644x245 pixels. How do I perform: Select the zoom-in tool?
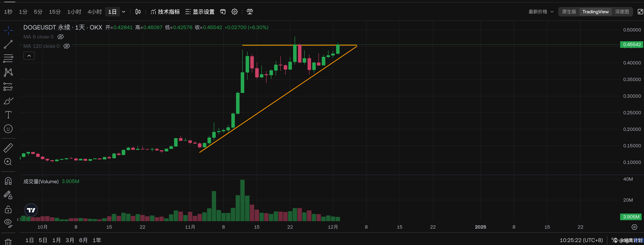point(8,162)
